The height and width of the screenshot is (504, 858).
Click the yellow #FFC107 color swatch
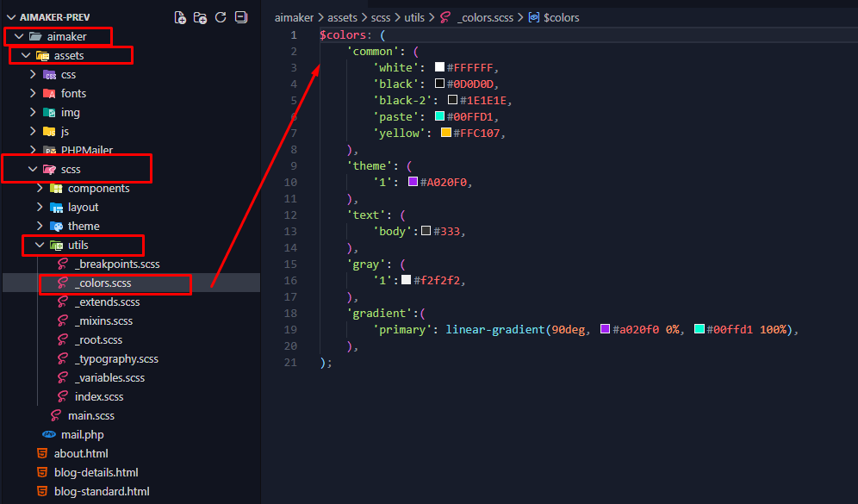[446, 134]
